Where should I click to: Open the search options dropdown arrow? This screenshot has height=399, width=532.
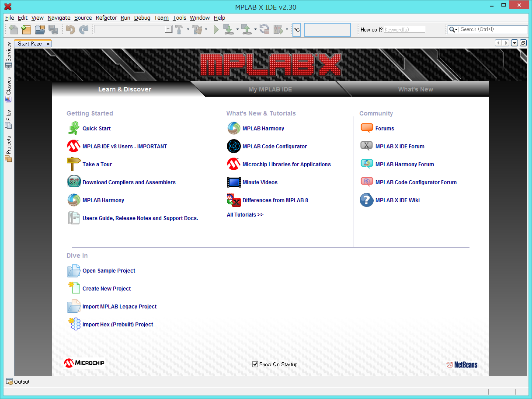pos(453,30)
